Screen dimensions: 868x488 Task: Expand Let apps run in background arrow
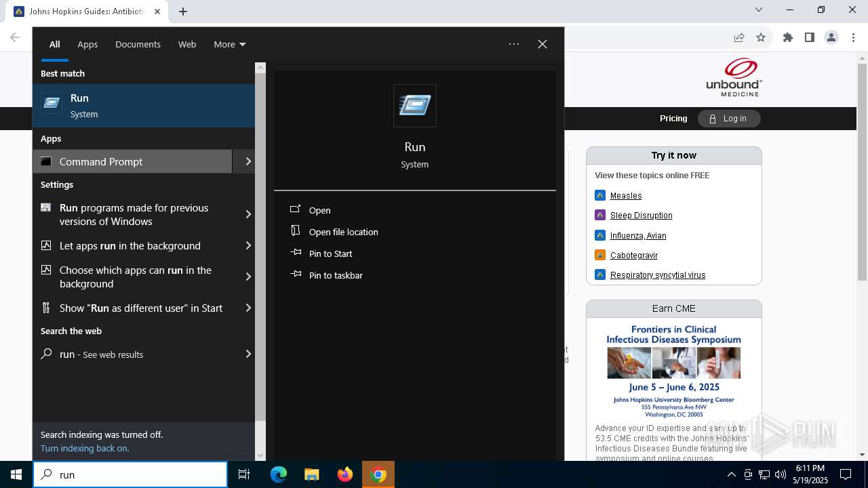(248, 245)
